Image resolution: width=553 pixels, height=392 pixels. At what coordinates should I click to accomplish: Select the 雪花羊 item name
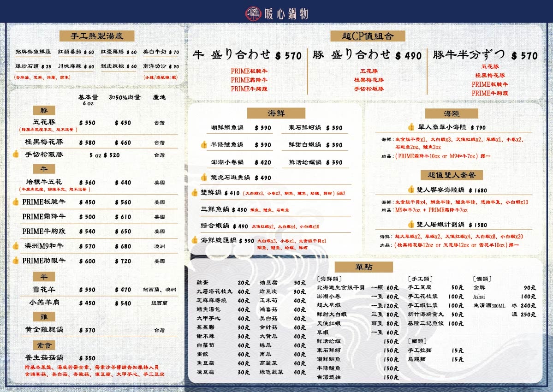[44, 290]
